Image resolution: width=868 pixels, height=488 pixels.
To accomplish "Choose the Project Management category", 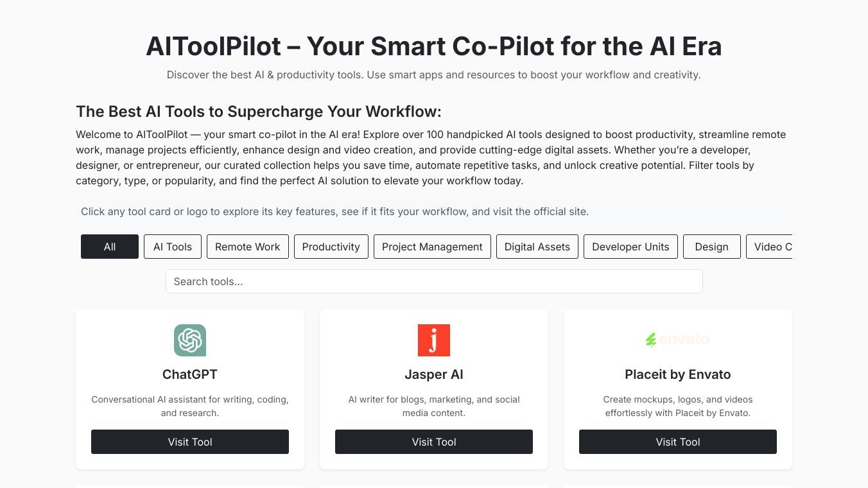I will 432,247.
